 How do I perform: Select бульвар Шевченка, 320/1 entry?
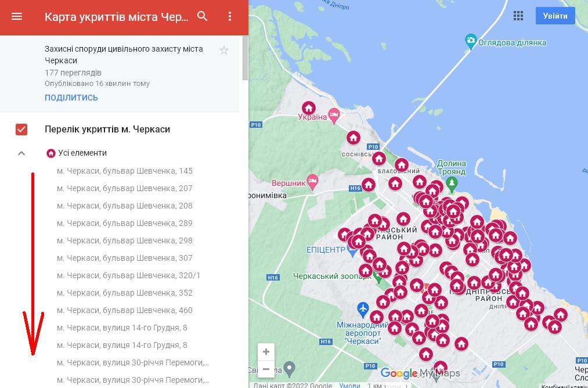(x=128, y=275)
